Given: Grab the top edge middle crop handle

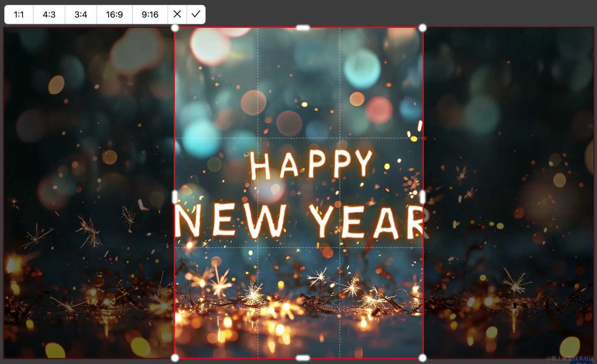Looking at the screenshot, I should click(303, 28).
